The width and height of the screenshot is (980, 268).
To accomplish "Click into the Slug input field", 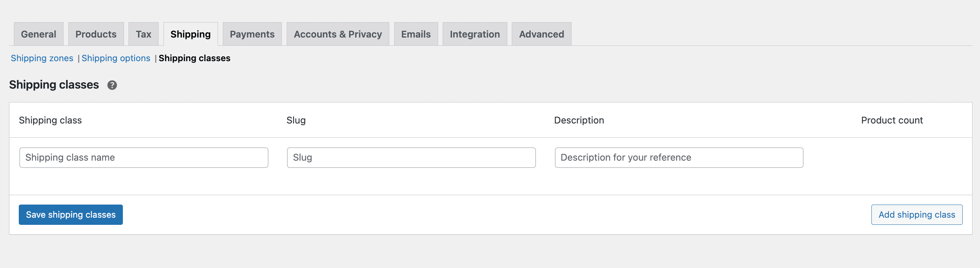I will pos(411,158).
